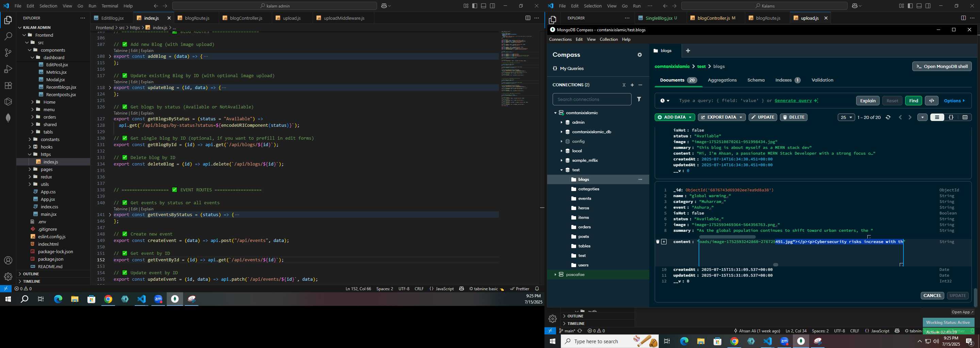Click DELETE button in Compass toolbar
Viewport: 980px width, 348px height.
point(793,117)
